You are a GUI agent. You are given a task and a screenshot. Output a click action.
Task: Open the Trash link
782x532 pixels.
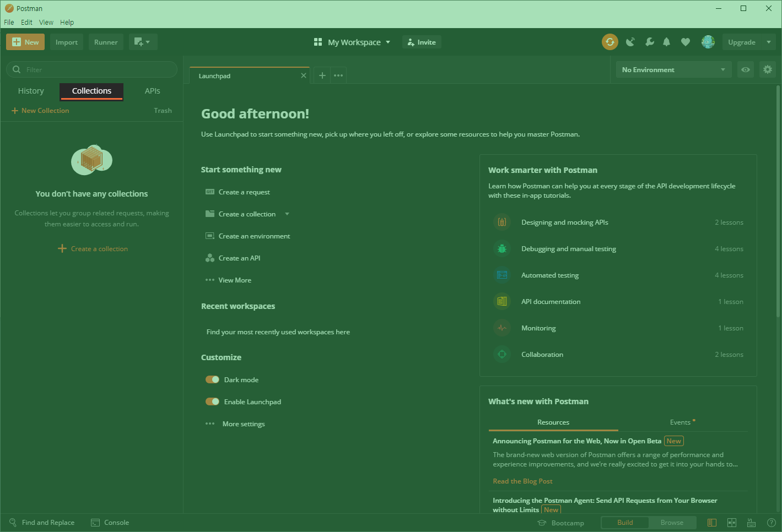pos(163,111)
